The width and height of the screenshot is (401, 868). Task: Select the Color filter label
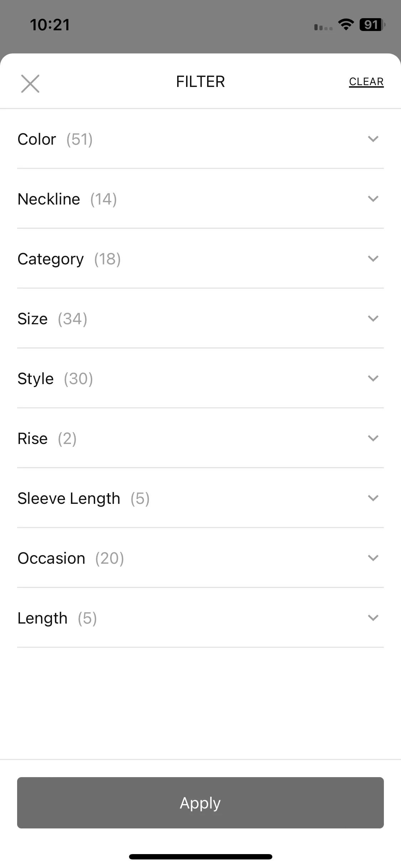tap(37, 139)
